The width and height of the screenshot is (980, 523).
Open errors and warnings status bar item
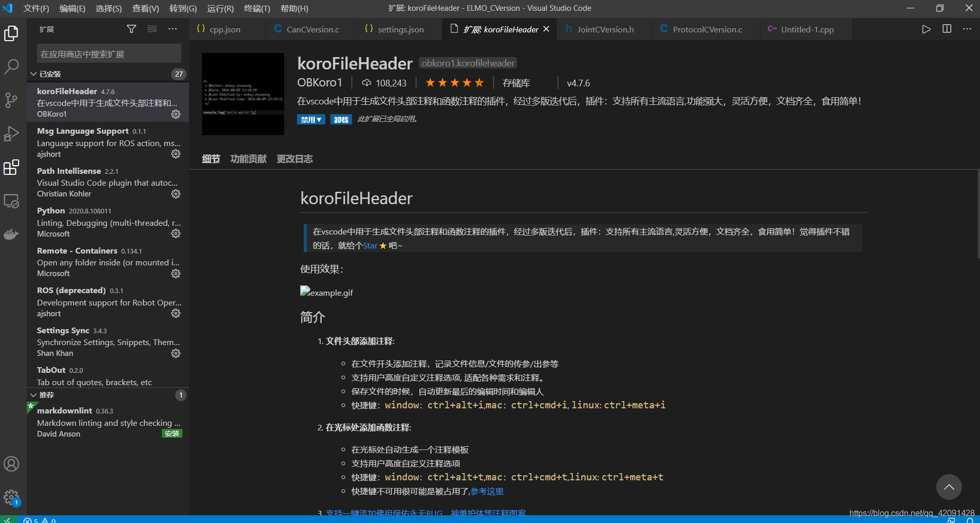[40, 520]
